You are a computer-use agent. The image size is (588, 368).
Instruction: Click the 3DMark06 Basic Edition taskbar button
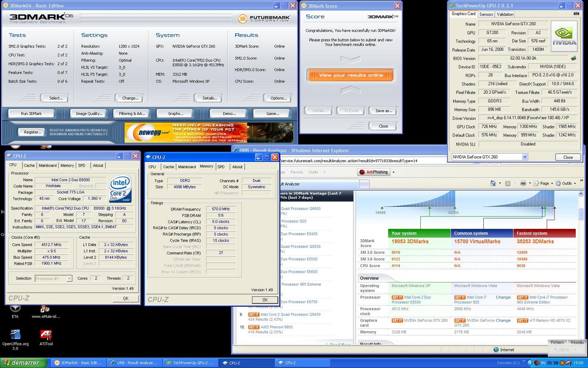[78, 363]
